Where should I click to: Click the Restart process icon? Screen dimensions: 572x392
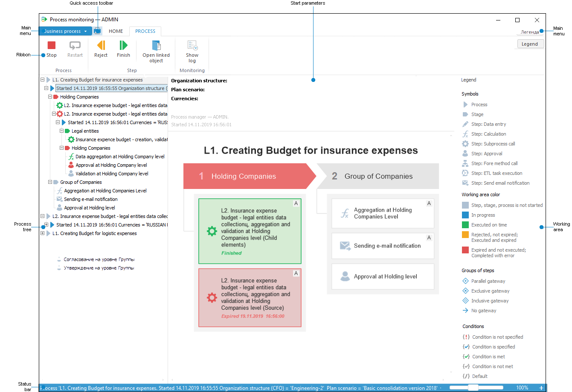pyautogui.click(x=75, y=45)
